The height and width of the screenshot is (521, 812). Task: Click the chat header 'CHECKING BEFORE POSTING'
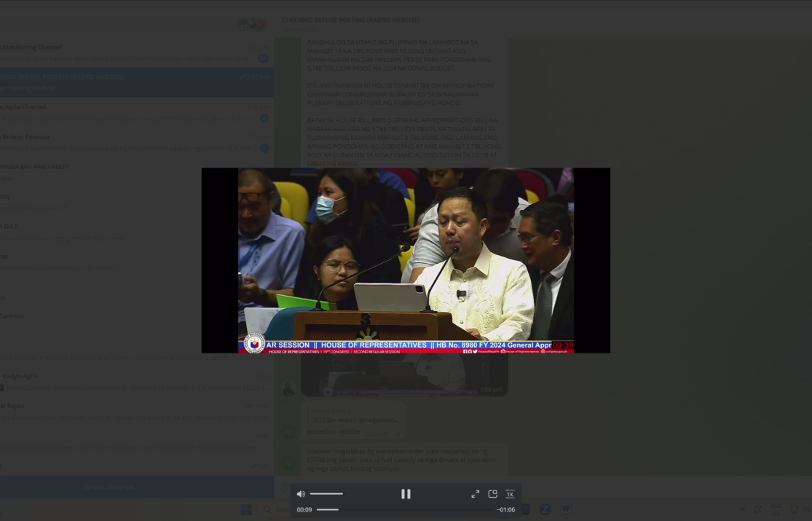(350, 20)
